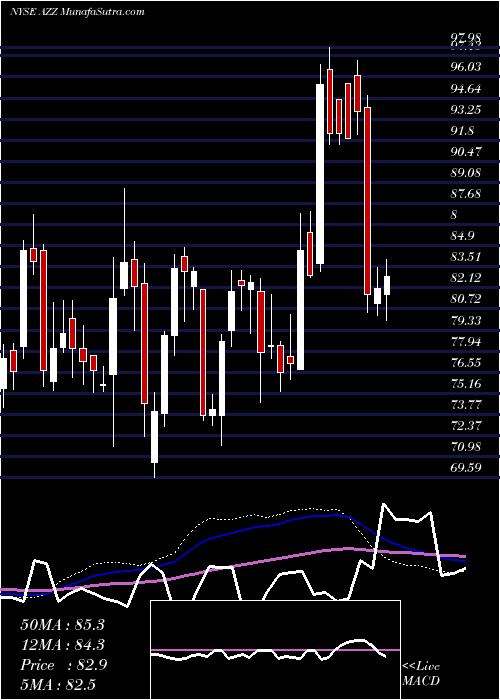
Task: Click the 76.55 price axis label
Action: pyautogui.click(x=466, y=362)
